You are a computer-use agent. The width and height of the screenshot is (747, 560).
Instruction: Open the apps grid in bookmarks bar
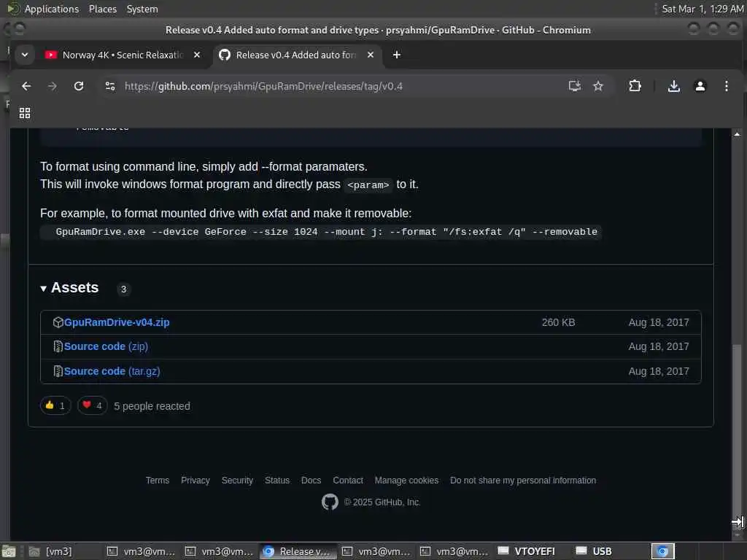tap(25, 113)
